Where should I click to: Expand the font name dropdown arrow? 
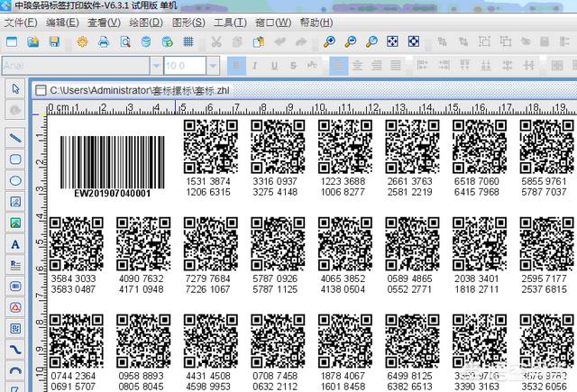click(156, 66)
